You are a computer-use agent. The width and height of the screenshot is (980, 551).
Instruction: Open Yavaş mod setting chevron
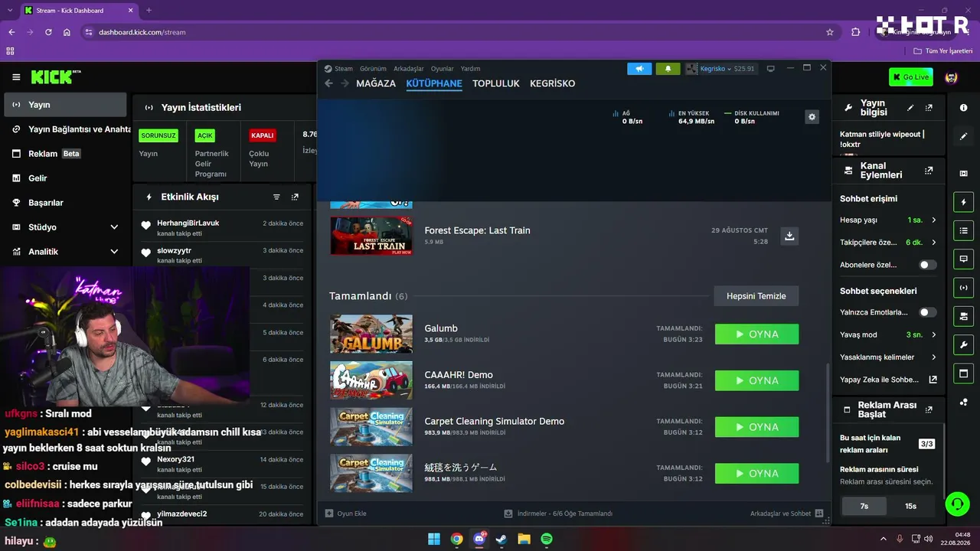tap(934, 335)
